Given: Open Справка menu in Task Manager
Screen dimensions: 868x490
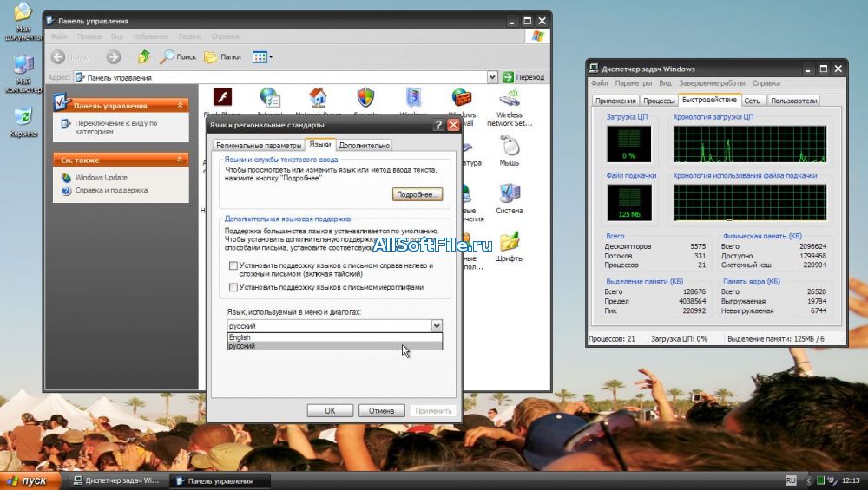Looking at the screenshot, I should [x=766, y=83].
